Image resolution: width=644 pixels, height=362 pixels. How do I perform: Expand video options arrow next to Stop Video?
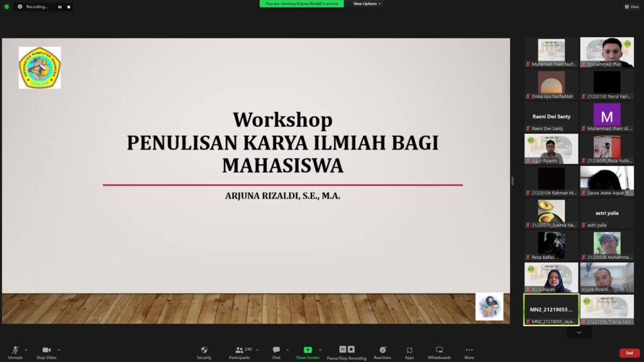click(59, 349)
